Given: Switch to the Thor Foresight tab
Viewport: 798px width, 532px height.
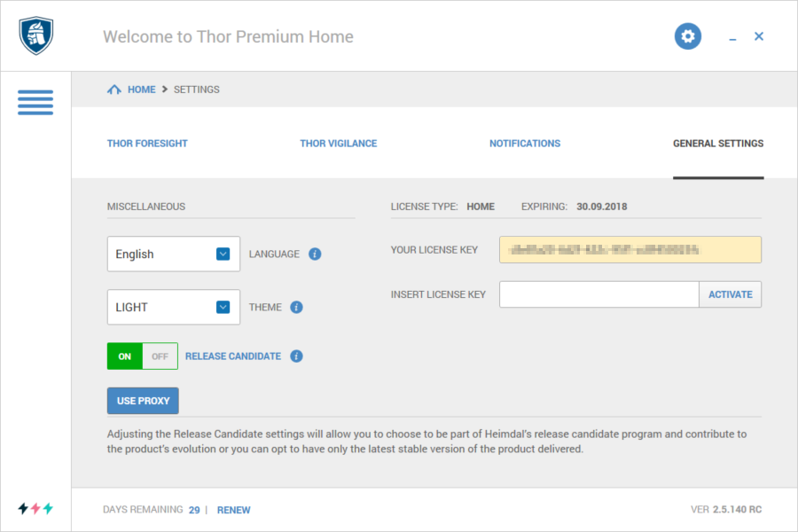Looking at the screenshot, I should (x=147, y=143).
